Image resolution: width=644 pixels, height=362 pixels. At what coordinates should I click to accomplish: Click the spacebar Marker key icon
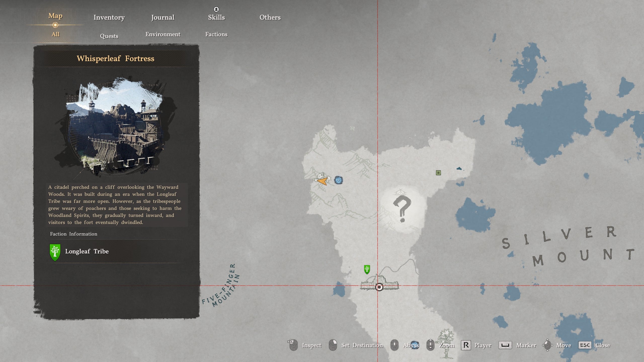pyautogui.click(x=505, y=345)
